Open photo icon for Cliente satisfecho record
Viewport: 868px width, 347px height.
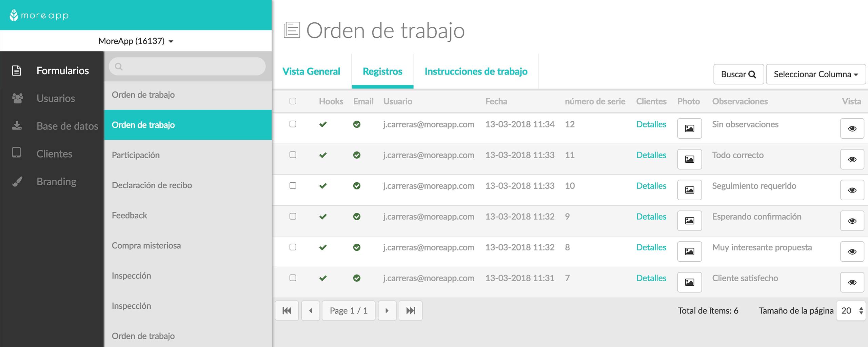click(x=689, y=282)
